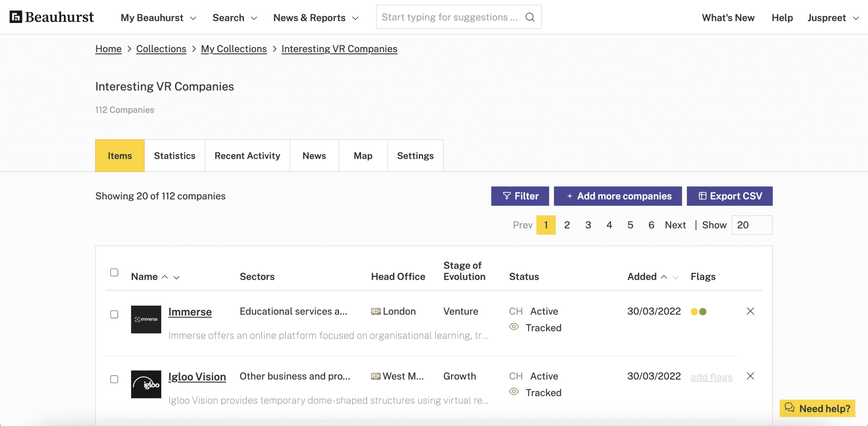This screenshot has height=426, width=868.
Task: Open the Settings tab
Action: [415, 155]
